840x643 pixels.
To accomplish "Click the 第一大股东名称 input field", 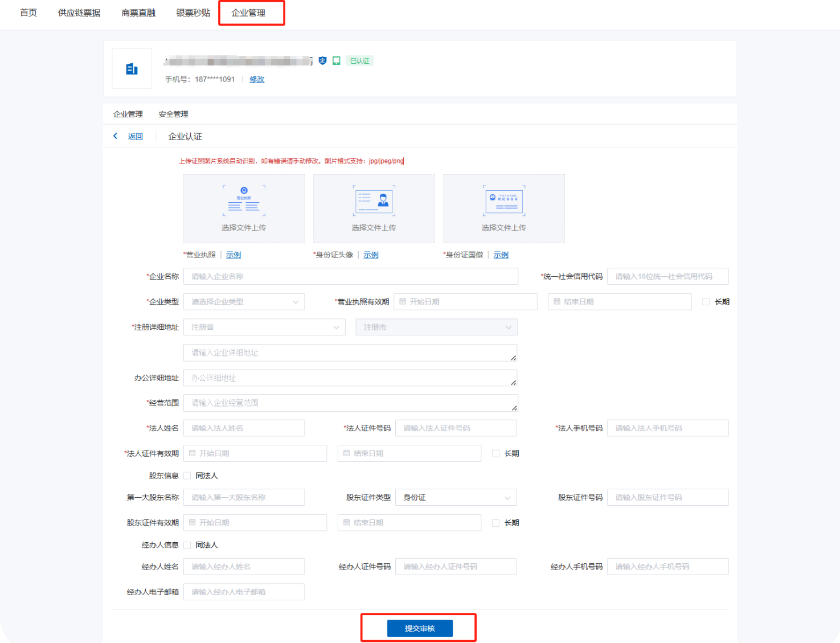I will 244,497.
